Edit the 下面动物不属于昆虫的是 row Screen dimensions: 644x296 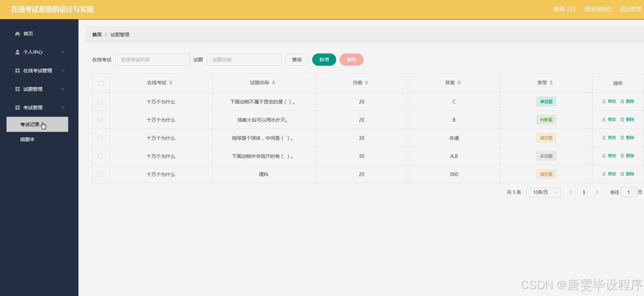coord(609,101)
